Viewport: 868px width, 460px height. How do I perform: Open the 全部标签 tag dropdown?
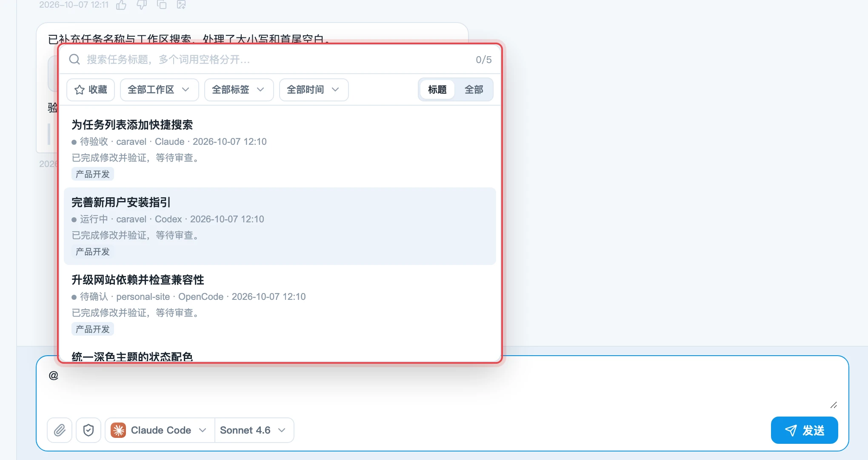239,89
